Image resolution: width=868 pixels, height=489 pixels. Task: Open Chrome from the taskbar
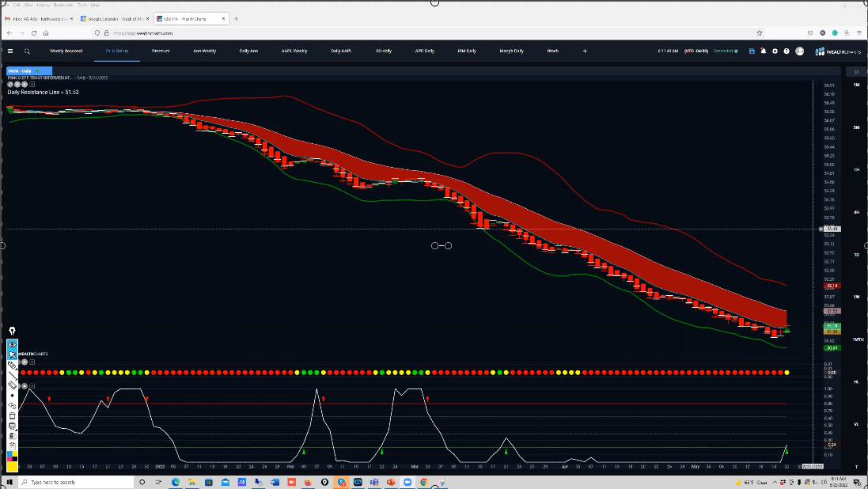424,483
